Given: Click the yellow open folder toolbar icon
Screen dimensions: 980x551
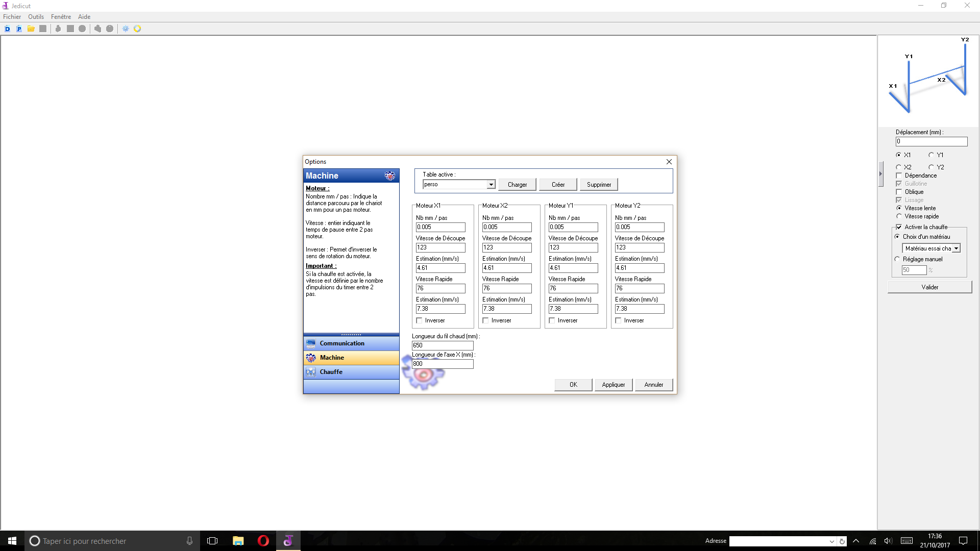Looking at the screenshot, I should click(31, 29).
